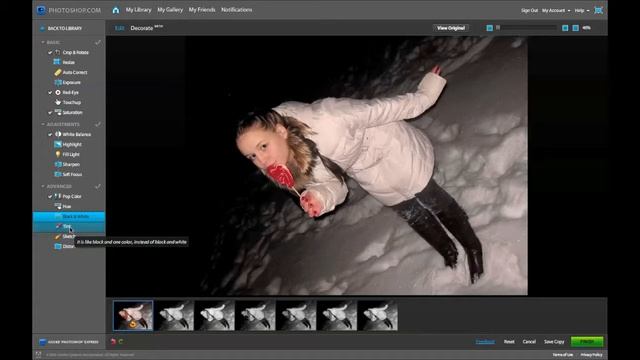640x360 pixels.
Task: Click the Reset button
Action: [x=509, y=342]
